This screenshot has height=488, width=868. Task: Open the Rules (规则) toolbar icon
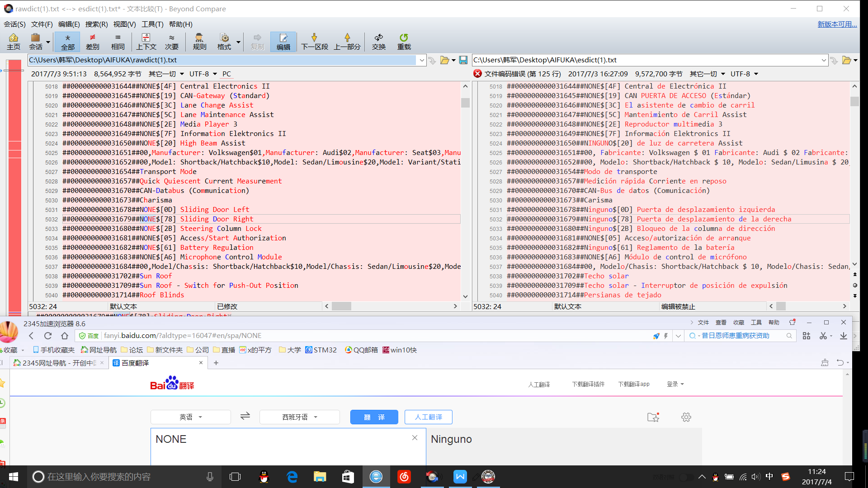199,42
